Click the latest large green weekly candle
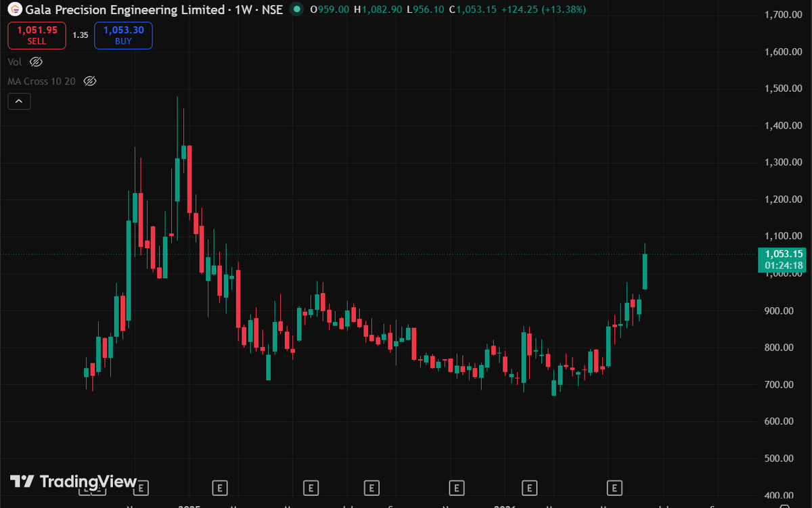The image size is (812, 508). tap(645, 271)
